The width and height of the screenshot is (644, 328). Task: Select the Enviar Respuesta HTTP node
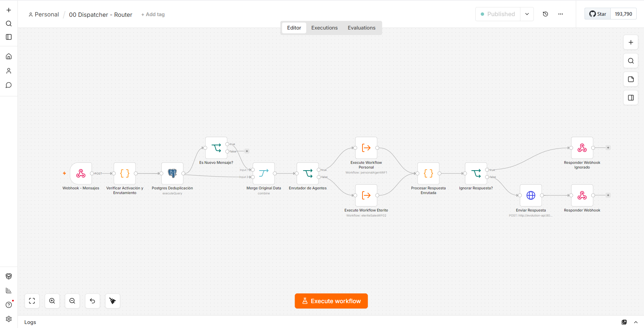[531, 195]
